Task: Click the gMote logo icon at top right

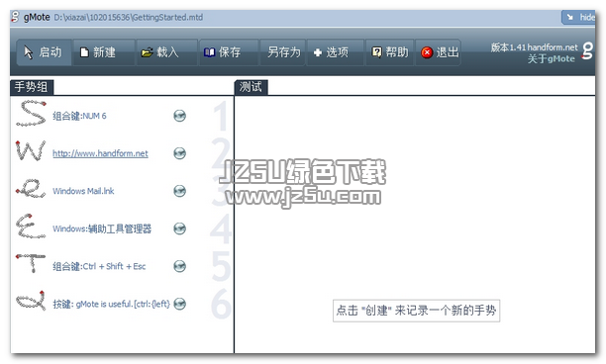Action: click(588, 51)
